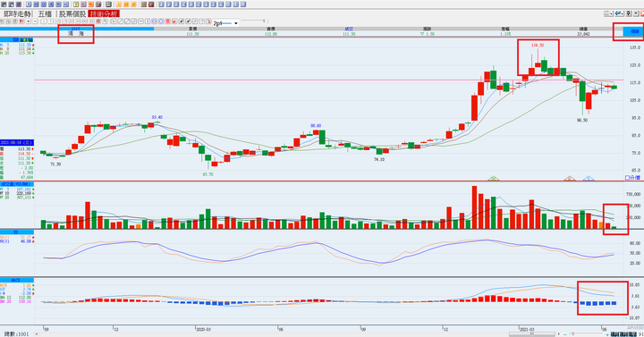The height and width of the screenshot is (337, 644).
Task: Click the stock code 2317
Action: (75, 29)
